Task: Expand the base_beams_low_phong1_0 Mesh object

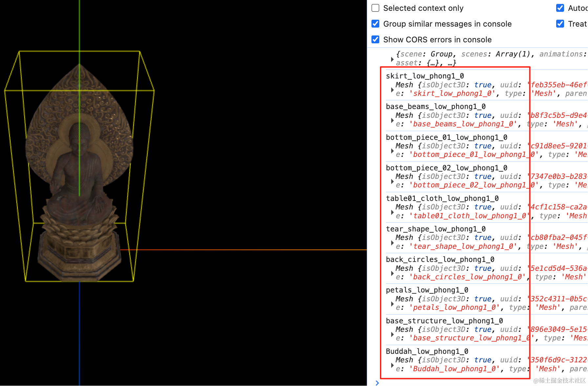Action: (392, 120)
